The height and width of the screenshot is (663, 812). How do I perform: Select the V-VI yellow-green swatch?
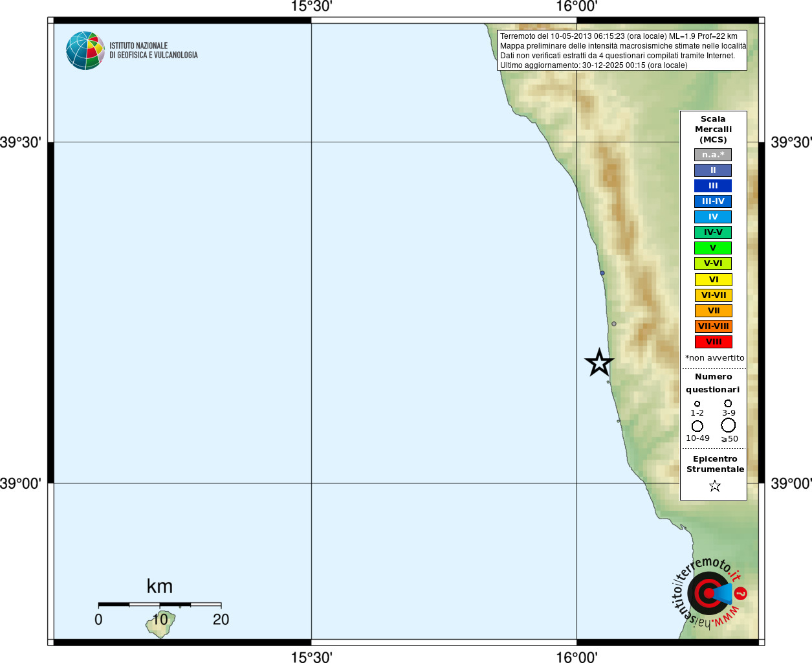click(x=713, y=264)
